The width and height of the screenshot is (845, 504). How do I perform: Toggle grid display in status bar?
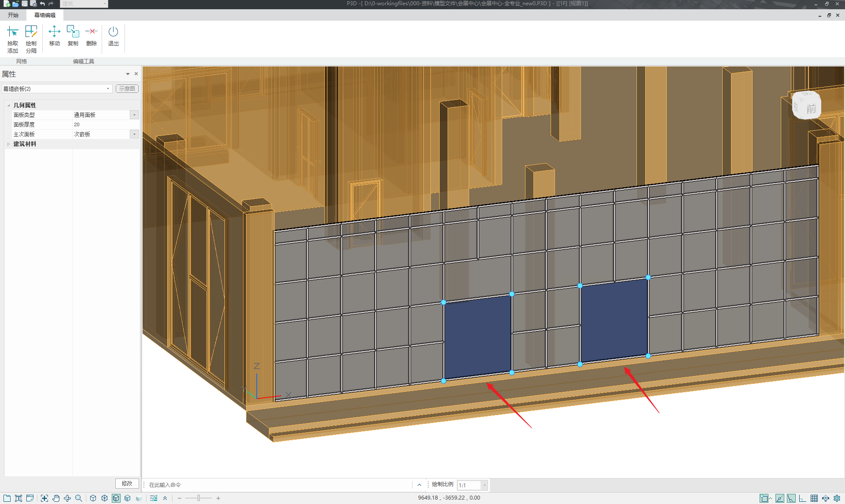pyautogui.click(x=814, y=498)
